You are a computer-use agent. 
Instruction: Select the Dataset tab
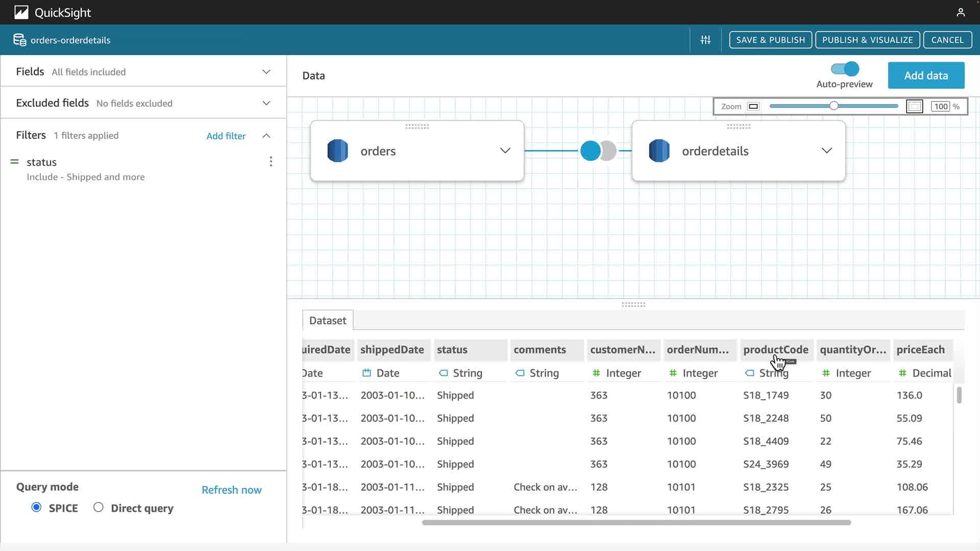coord(327,320)
